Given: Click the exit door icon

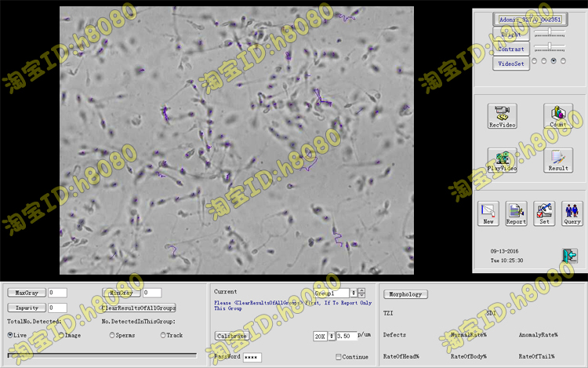Looking at the screenshot, I should pos(569,256).
